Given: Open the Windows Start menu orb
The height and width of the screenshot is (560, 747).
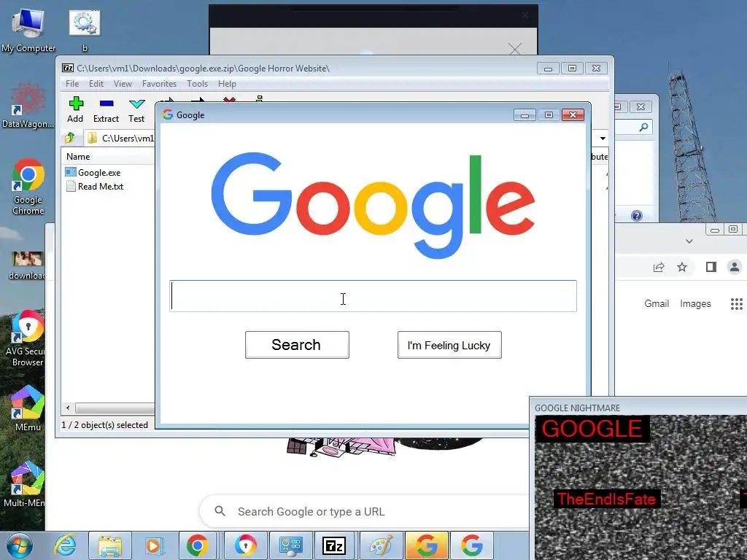Looking at the screenshot, I should 19,545.
